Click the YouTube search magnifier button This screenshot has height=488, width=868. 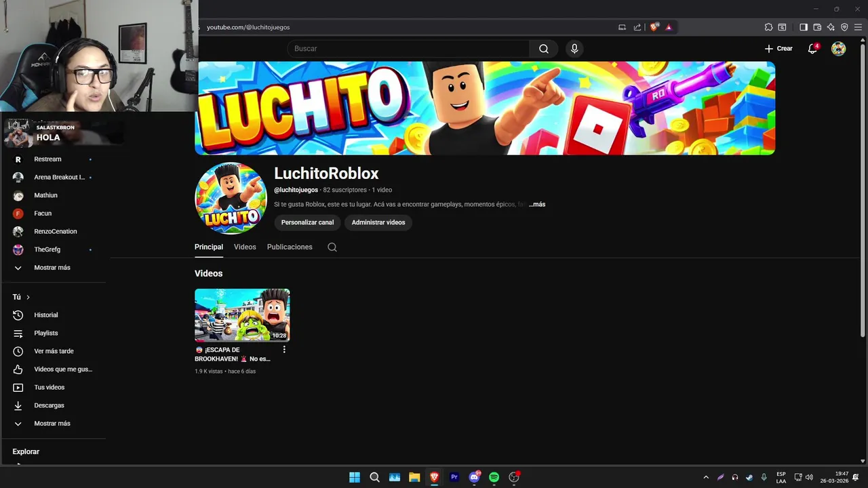pyautogui.click(x=544, y=49)
